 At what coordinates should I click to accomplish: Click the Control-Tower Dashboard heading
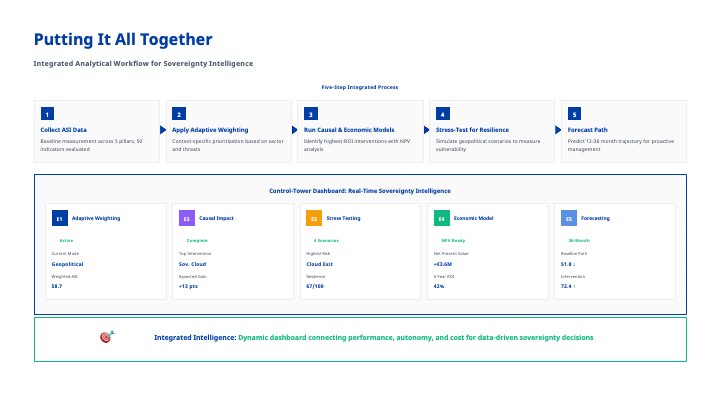pyautogui.click(x=359, y=190)
